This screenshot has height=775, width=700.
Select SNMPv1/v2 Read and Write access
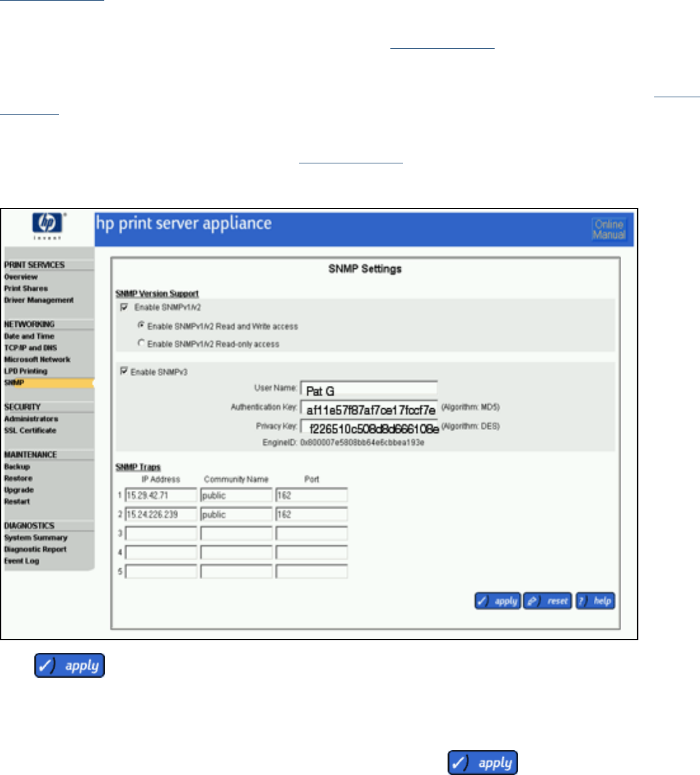[x=142, y=325]
